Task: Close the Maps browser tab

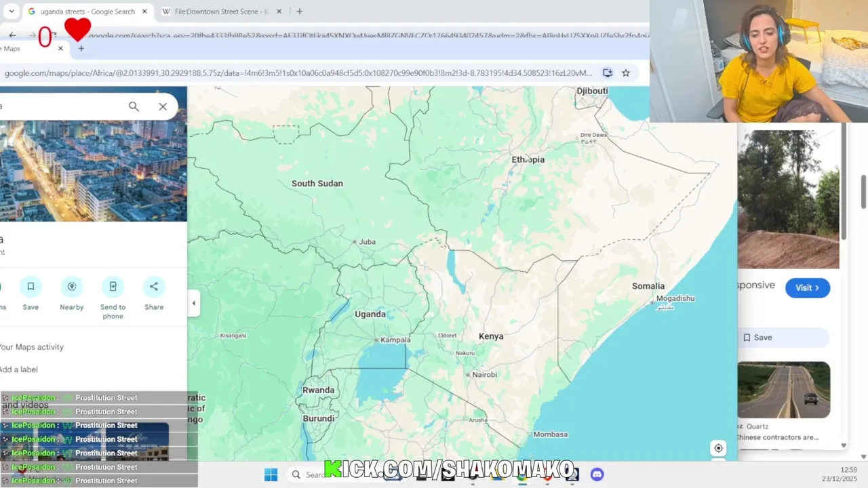Action: coord(60,49)
